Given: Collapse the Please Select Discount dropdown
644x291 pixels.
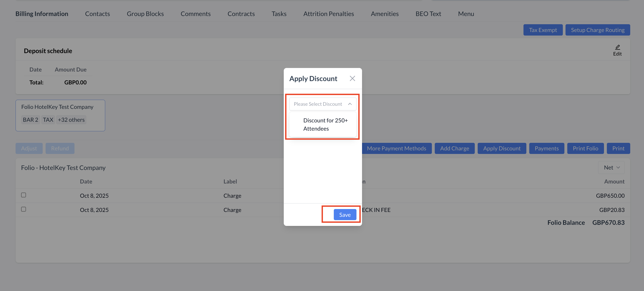Looking at the screenshot, I should (350, 104).
